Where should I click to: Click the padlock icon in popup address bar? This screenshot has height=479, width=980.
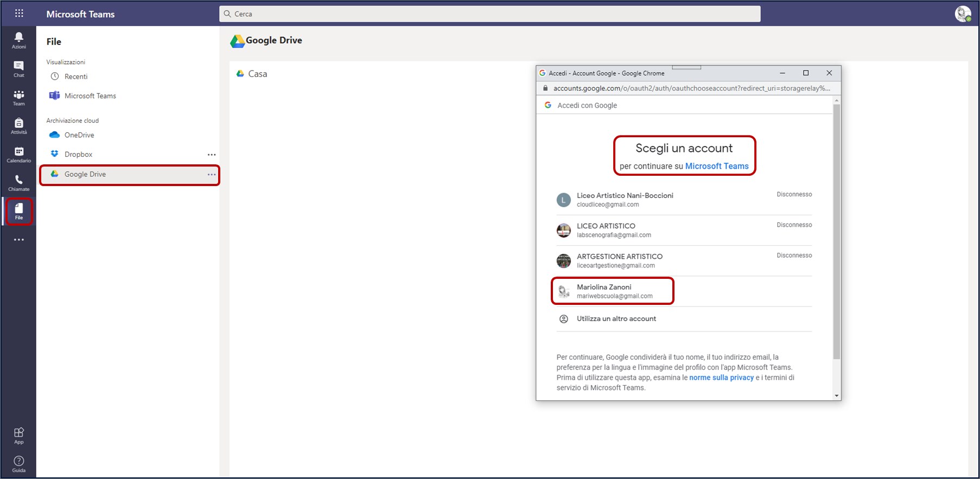(x=545, y=88)
